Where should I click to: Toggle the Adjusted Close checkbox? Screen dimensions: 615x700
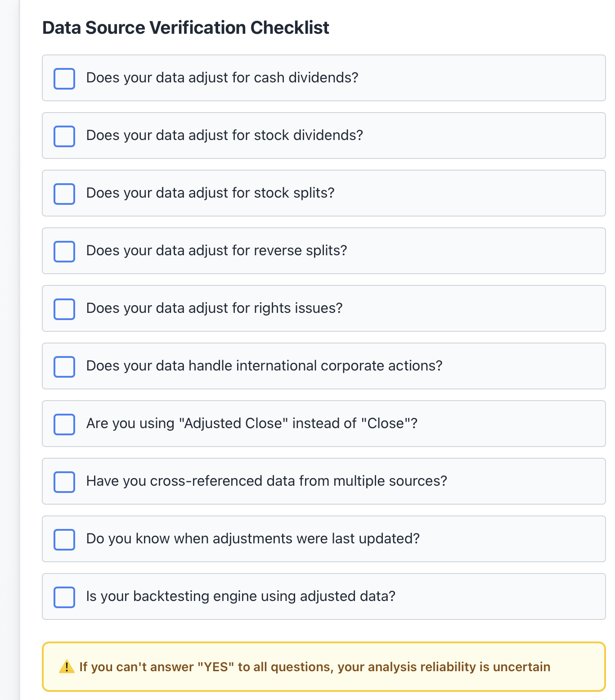click(64, 425)
